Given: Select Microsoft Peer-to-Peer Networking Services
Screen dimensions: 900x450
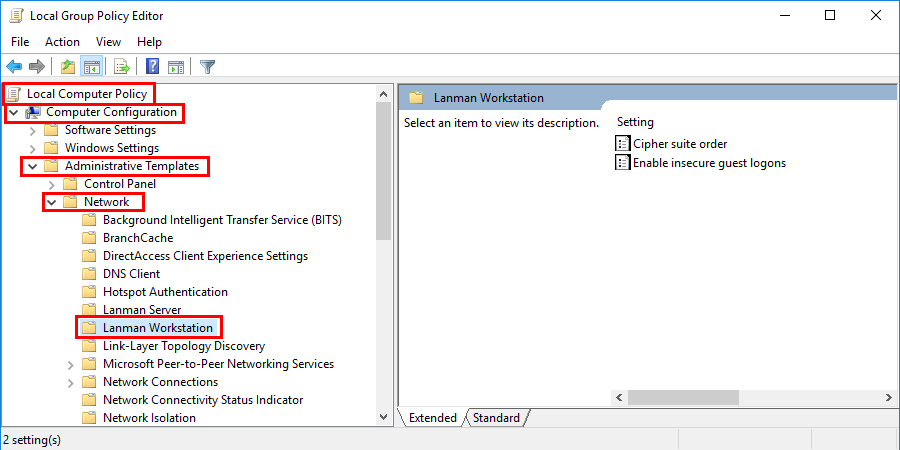Looking at the screenshot, I should (219, 364).
